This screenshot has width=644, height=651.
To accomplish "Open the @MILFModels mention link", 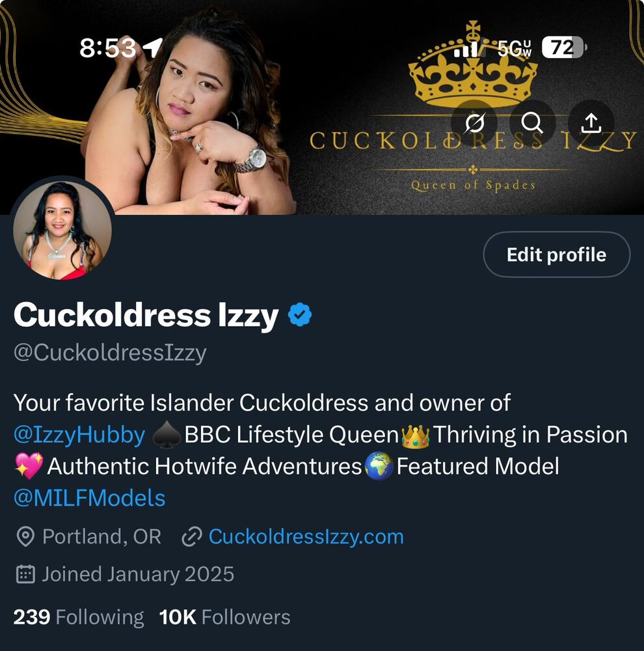I will coord(90,498).
